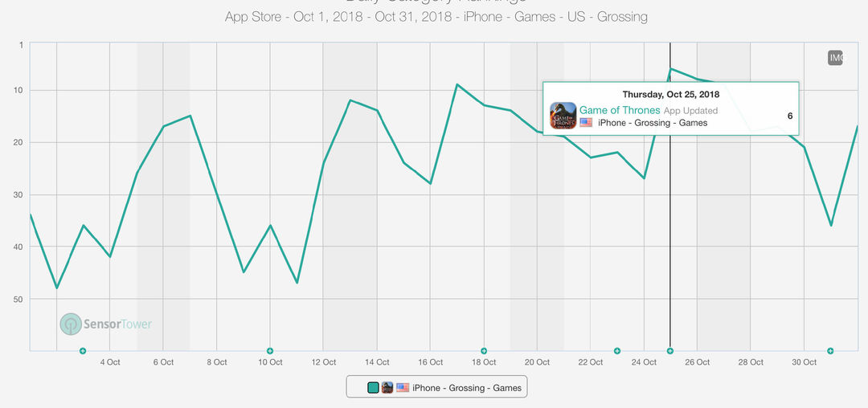The width and height of the screenshot is (868, 408).
Task: Click the line trough at 11 Oct
Action: tap(297, 283)
